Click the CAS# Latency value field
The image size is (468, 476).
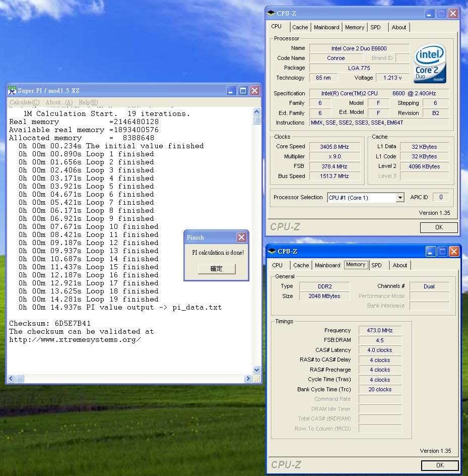click(380, 350)
